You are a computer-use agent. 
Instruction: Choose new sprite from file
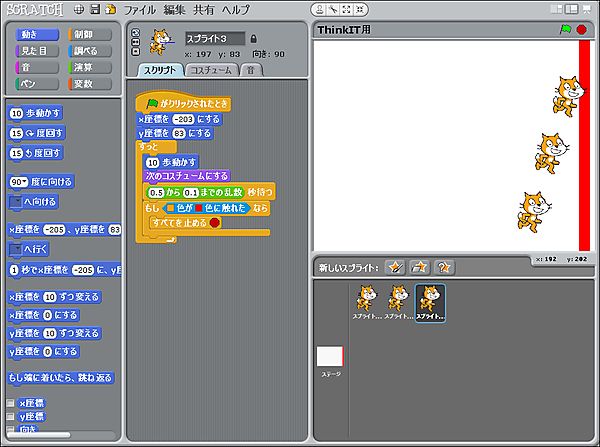[419, 267]
